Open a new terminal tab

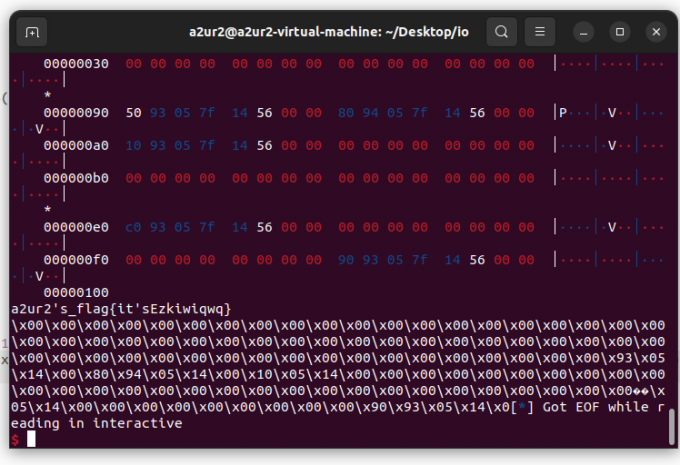tap(32, 32)
